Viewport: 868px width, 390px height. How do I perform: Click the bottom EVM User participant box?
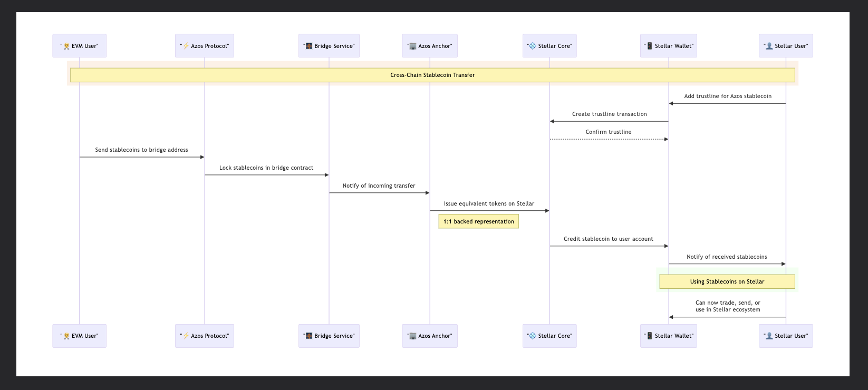tap(79, 336)
